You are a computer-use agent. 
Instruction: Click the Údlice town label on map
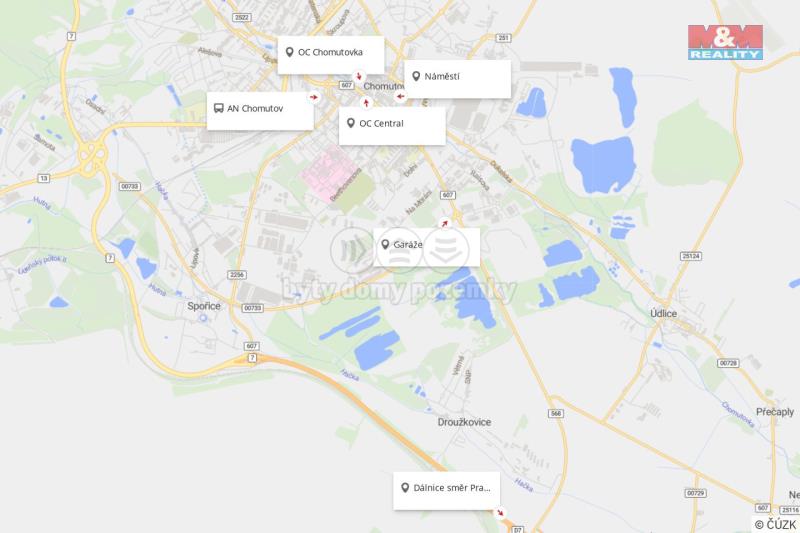tap(663, 313)
